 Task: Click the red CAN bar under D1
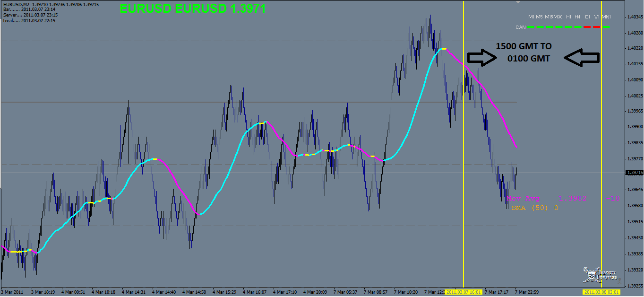pyautogui.click(x=587, y=27)
